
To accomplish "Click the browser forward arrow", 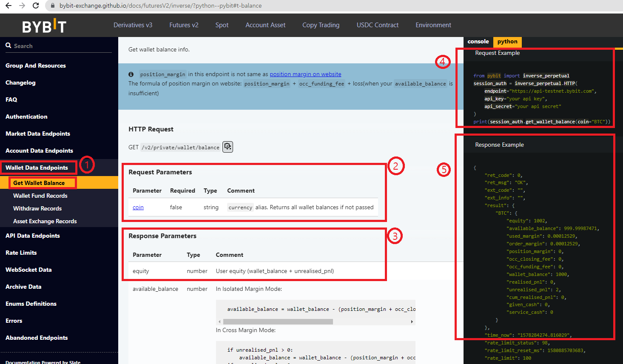I will (x=22, y=6).
